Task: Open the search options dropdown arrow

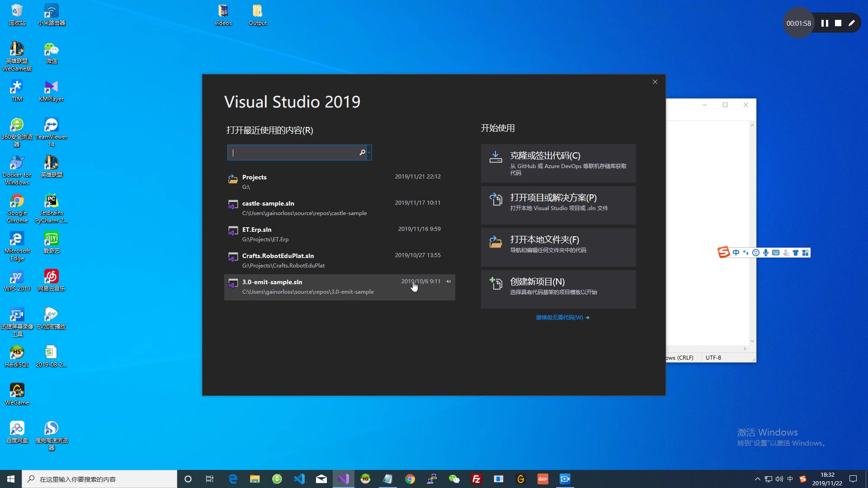Action: tap(369, 153)
